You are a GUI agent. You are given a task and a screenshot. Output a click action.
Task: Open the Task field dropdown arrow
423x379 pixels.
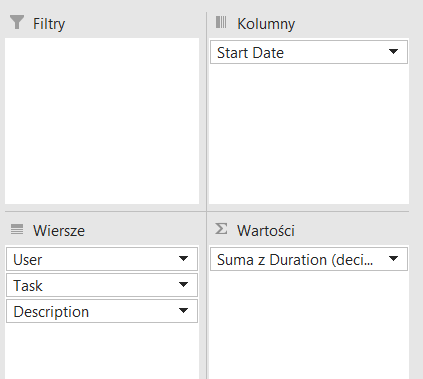pyautogui.click(x=183, y=285)
